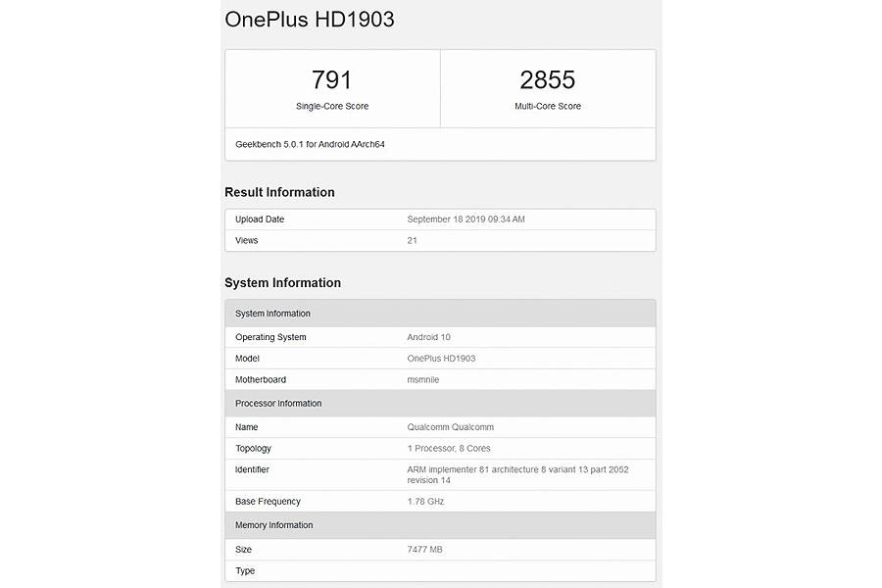Click the OnePlus HD1903 page title

pos(309,19)
